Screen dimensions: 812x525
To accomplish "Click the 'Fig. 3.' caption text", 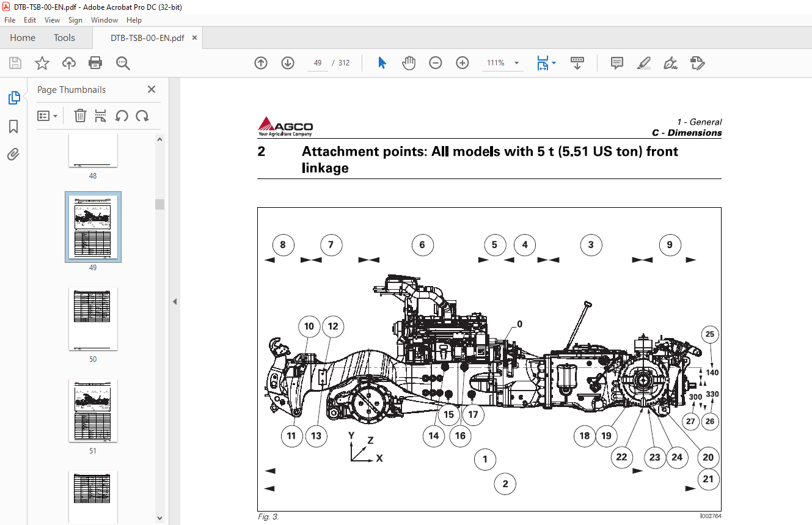I will (268, 517).
